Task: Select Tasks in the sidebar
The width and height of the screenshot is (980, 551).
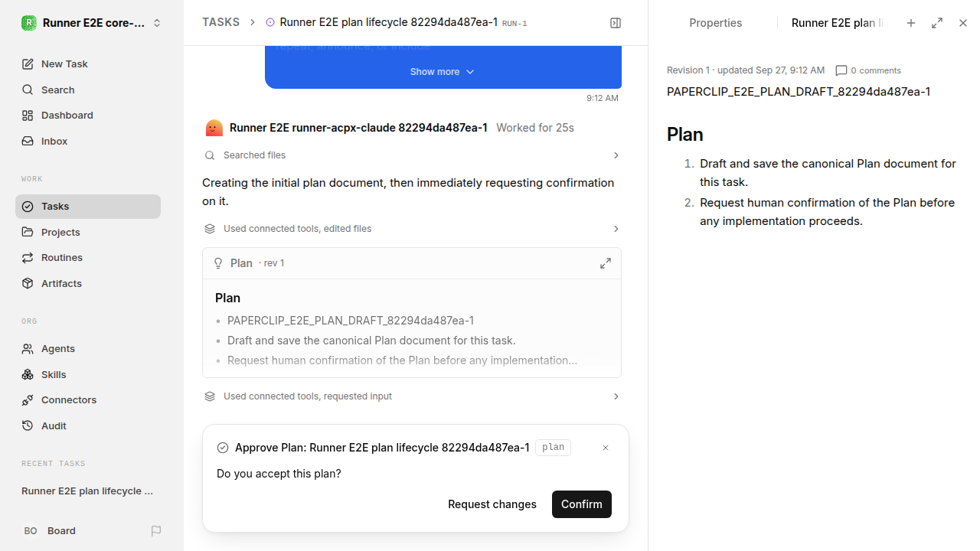Action: point(88,207)
